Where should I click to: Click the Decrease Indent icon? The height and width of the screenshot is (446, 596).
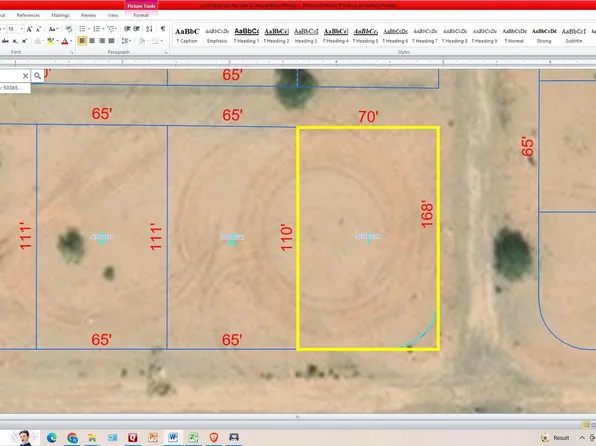point(127,29)
